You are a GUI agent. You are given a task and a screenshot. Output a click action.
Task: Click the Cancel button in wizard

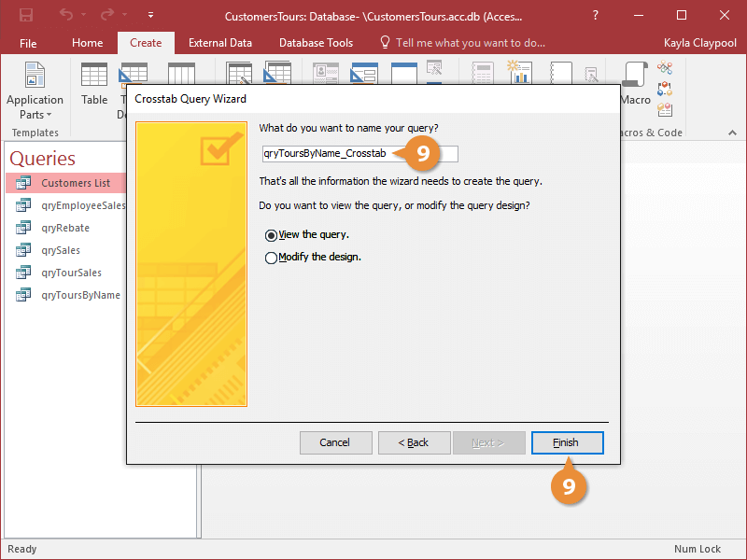pyautogui.click(x=335, y=442)
